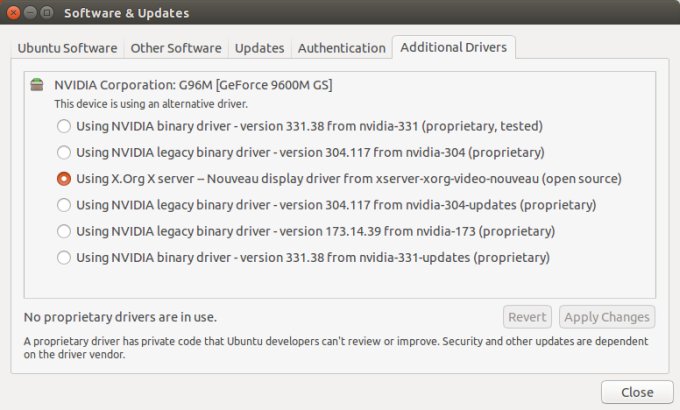Choose legacy driver from nvidia-304-updates
Image resolution: width=680 pixels, height=410 pixels.
tap(64, 205)
